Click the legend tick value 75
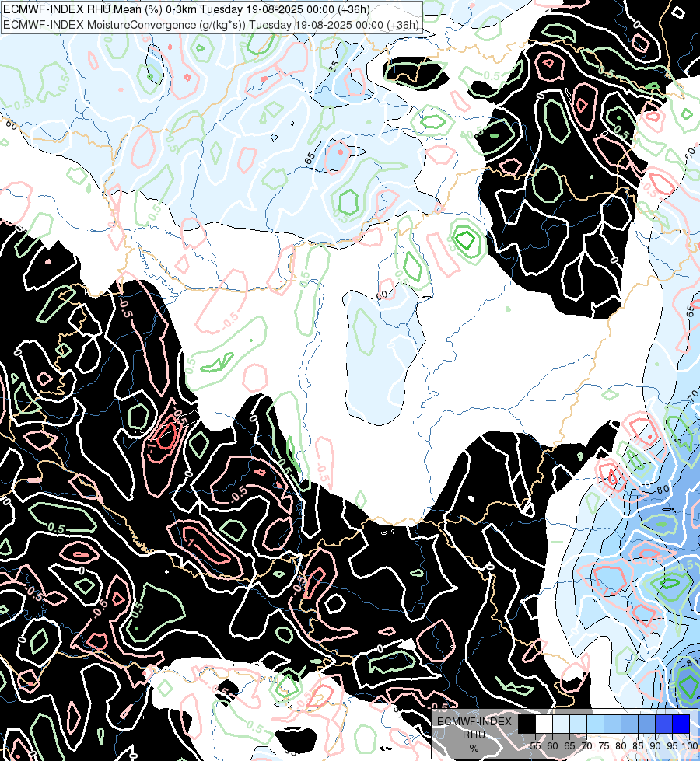This screenshot has height=761, width=700. (x=604, y=746)
